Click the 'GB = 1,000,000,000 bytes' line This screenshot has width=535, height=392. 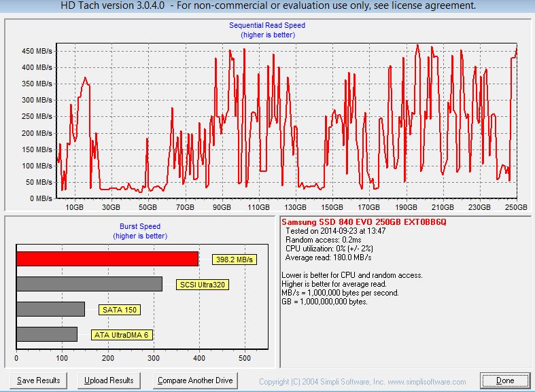(324, 302)
